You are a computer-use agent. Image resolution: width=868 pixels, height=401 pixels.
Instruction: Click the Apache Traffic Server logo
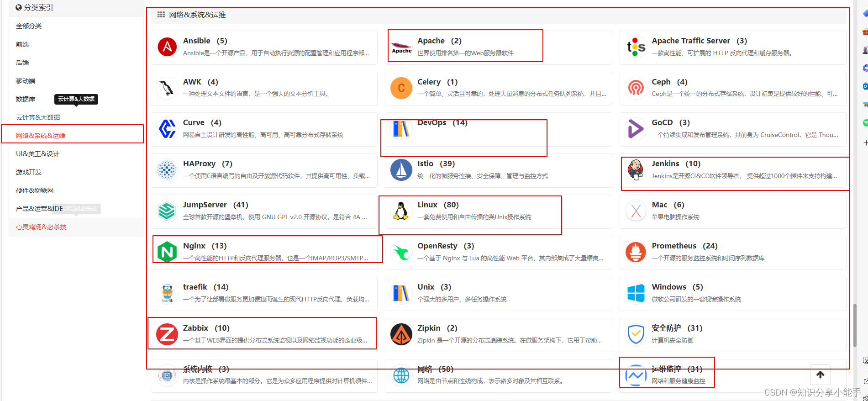[636, 47]
